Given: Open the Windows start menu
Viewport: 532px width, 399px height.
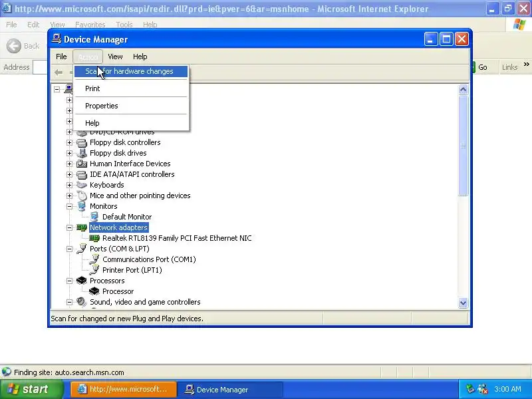Looking at the screenshot, I should [32, 389].
